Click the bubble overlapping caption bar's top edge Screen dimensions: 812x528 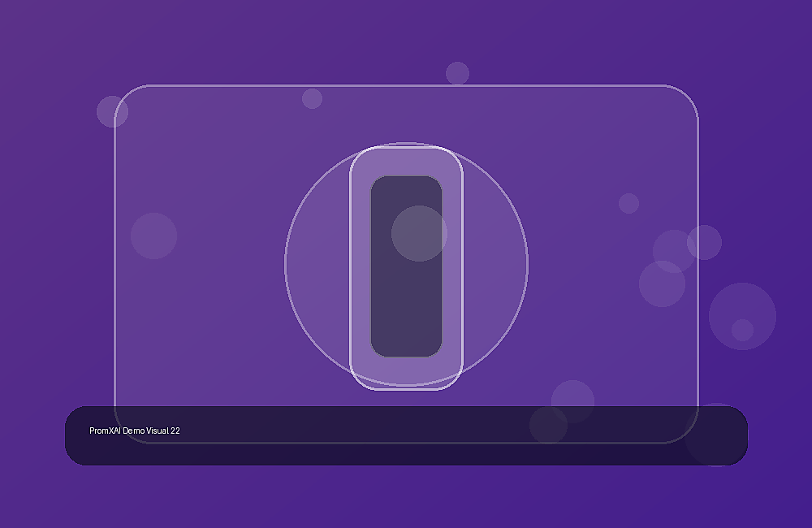point(548,425)
